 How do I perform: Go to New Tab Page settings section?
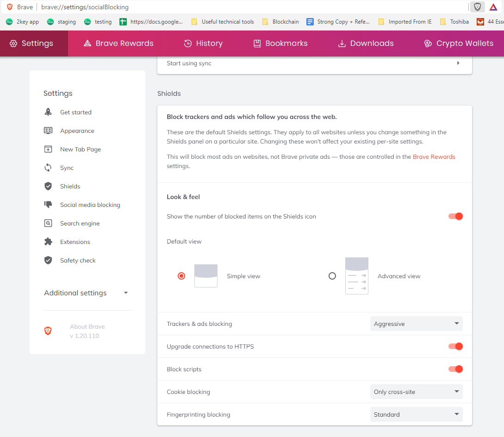tap(81, 149)
